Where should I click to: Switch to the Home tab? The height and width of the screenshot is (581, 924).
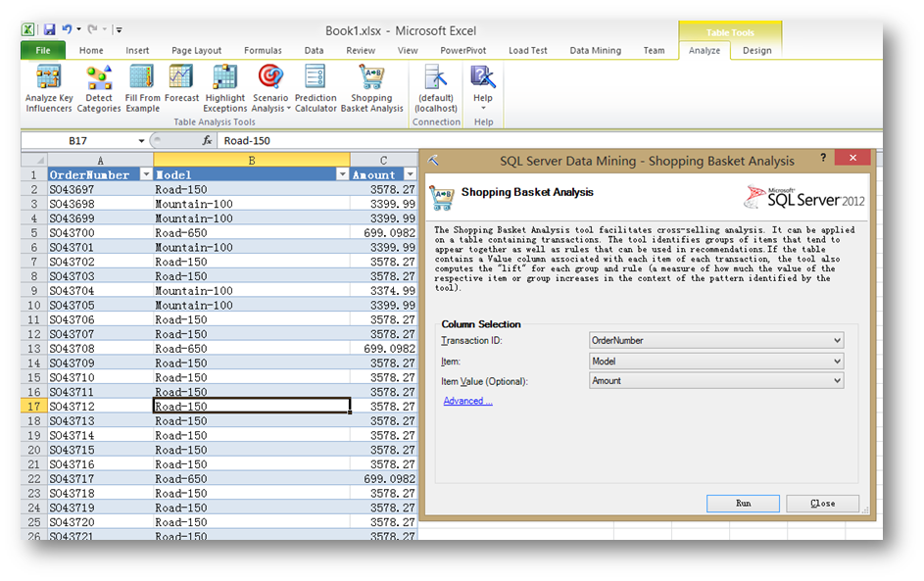91,51
